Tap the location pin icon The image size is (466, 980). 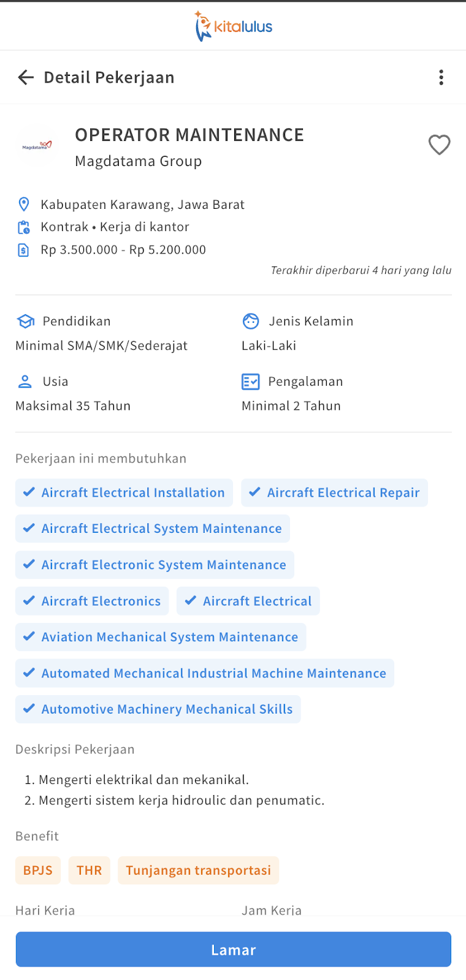(23, 204)
